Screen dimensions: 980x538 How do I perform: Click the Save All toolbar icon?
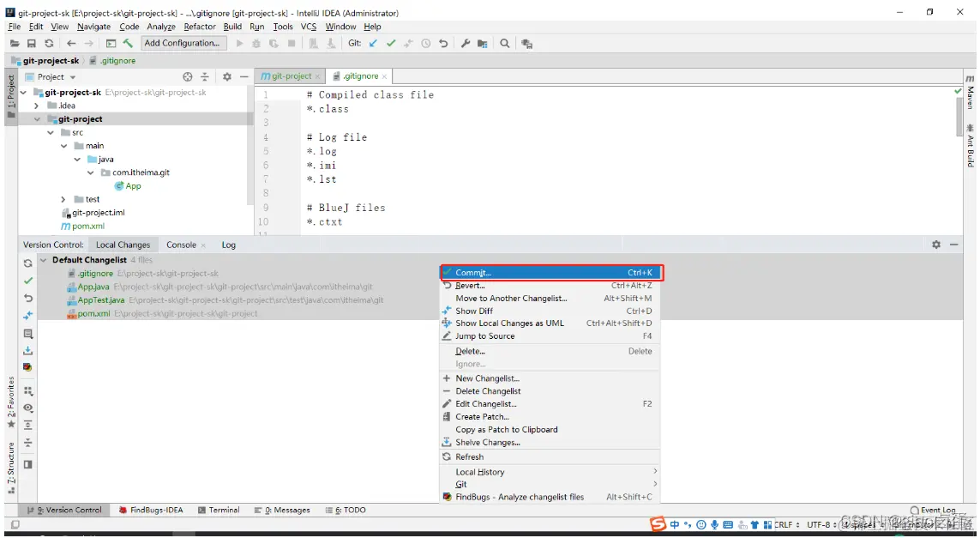[x=32, y=44]
